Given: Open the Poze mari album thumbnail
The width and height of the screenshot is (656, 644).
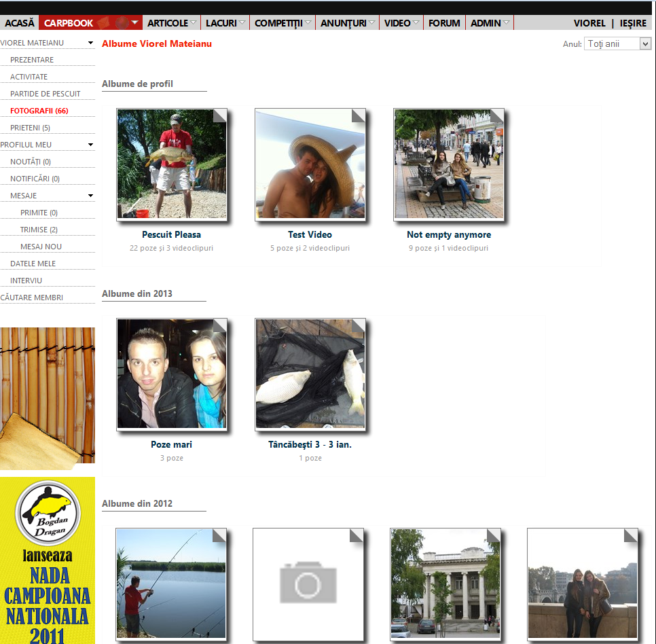Looking at the screenshot, I should pyautogui.click(x=171, y=374).
